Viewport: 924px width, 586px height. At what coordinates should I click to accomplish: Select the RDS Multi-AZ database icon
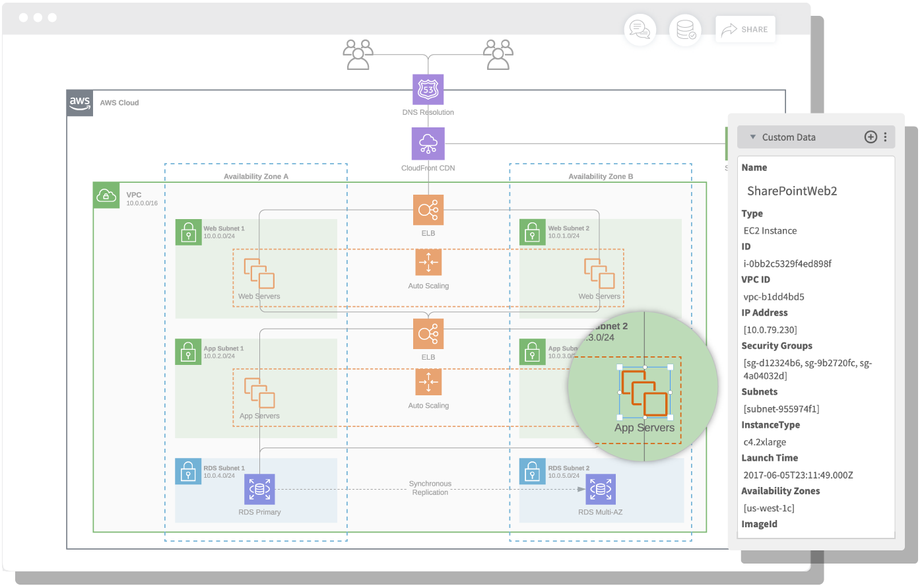coord(601,490)
